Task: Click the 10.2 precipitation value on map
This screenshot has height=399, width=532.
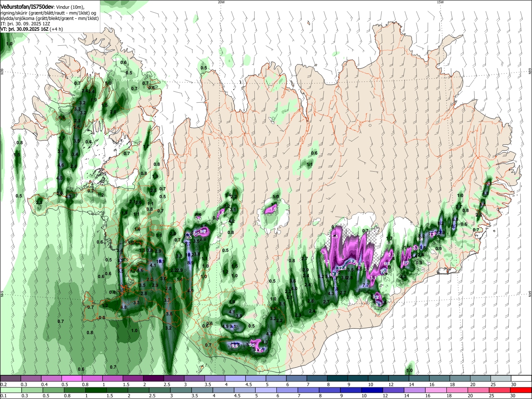Action: click(x=190, y=254)
